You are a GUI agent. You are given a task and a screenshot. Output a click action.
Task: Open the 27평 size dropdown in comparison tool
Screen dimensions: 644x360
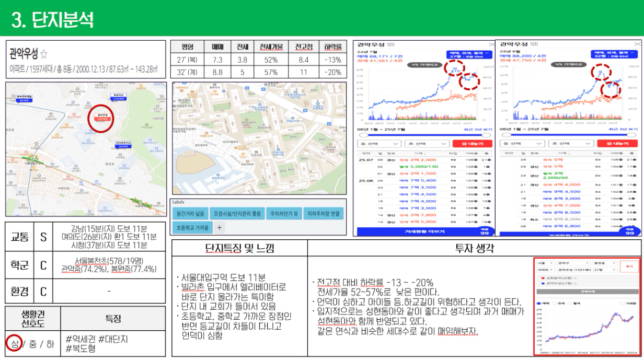point(605,270)
